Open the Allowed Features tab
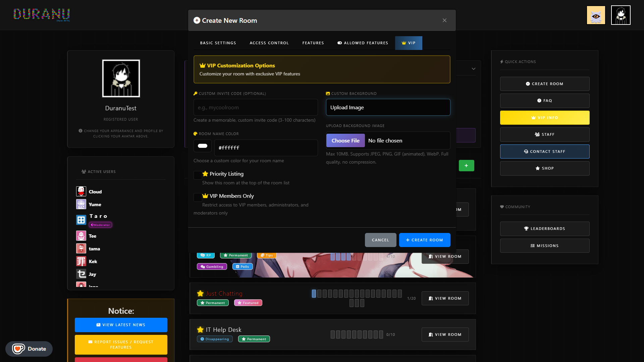Viewport: 644px width, 362px height. pyautogui.click(x=362, y=43)
